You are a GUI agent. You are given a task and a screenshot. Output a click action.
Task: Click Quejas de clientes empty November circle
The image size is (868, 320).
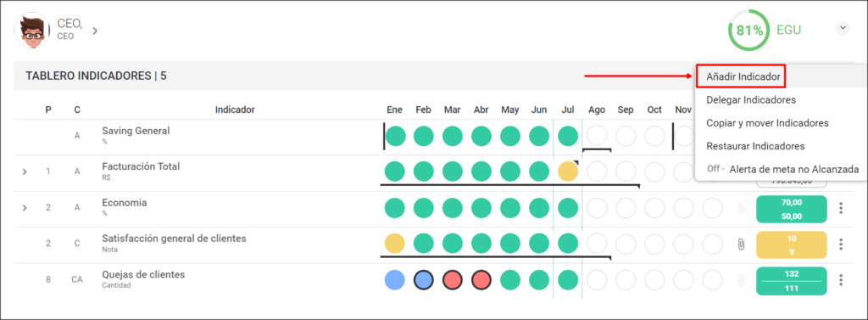point(684,280)
